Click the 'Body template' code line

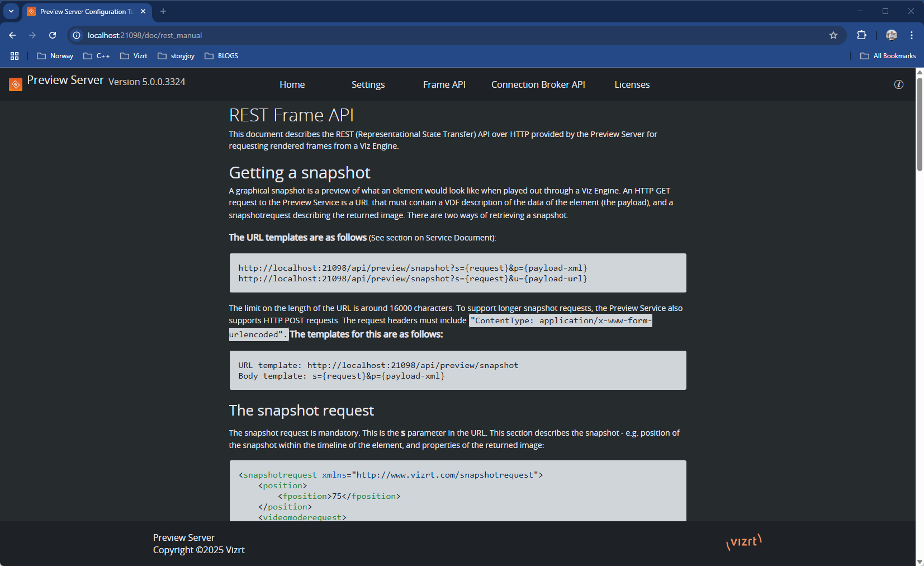tap(342, 376)
